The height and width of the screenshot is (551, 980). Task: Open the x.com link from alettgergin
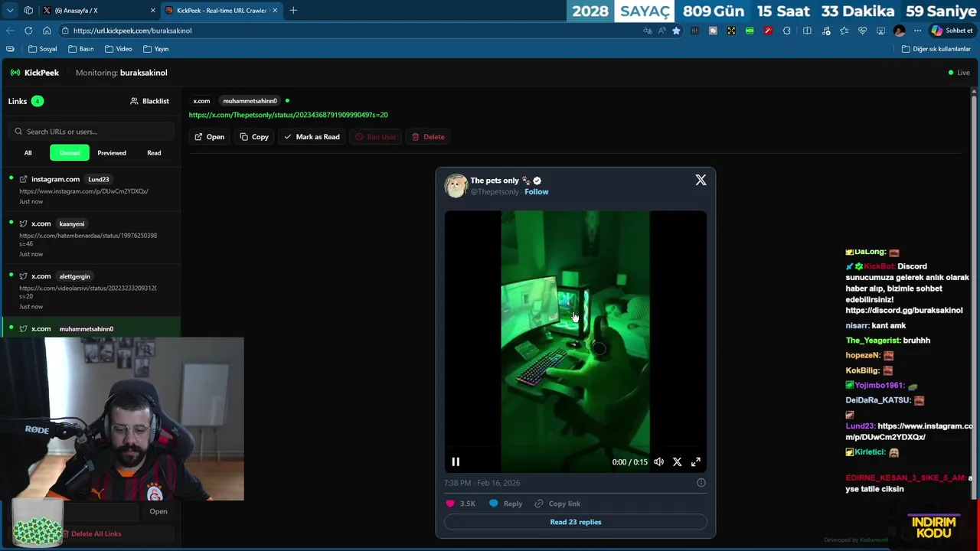point(91,291)
